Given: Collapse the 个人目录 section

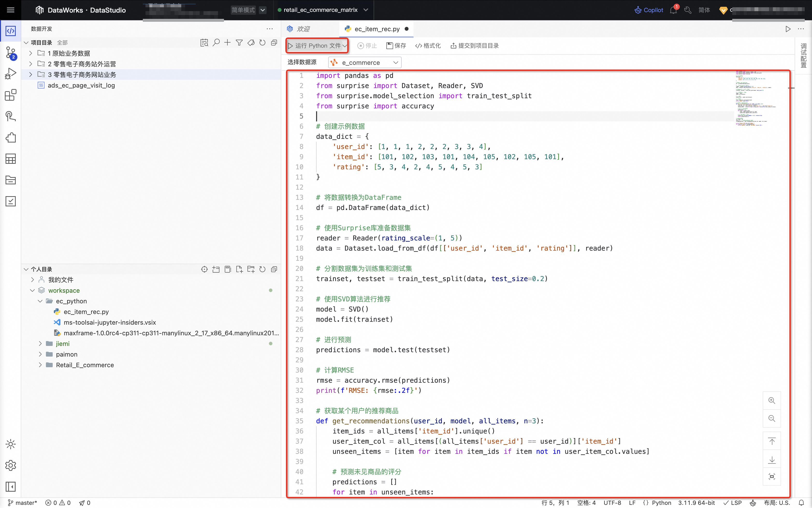Looking at the screenshot, I should [26, 269].
